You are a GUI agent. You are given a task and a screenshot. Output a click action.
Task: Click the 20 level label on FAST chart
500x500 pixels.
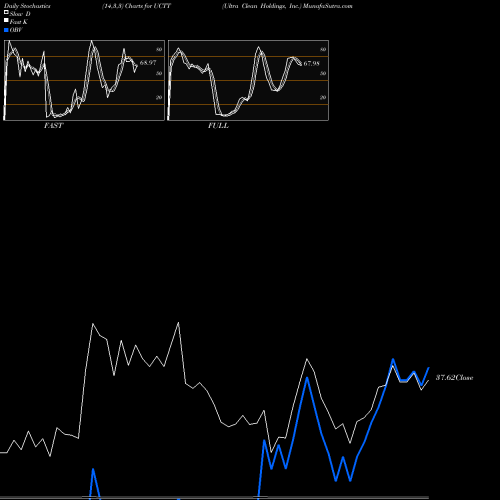point(159,97)
